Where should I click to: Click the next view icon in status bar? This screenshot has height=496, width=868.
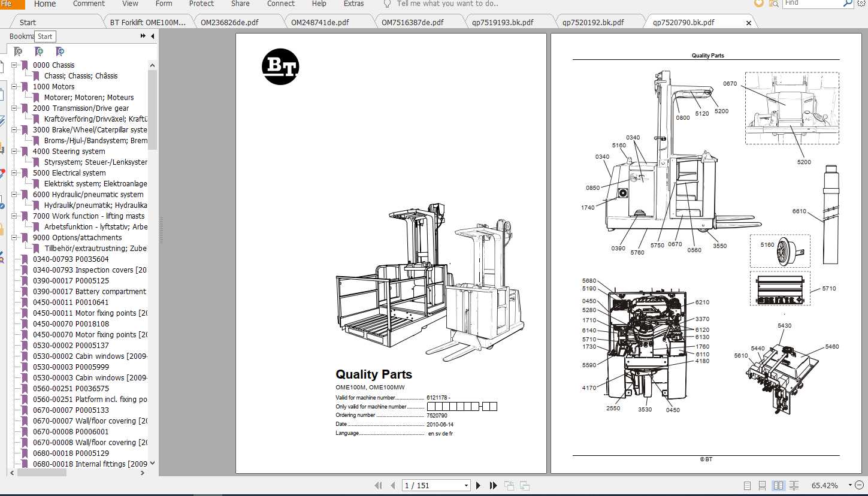[x=525, y=485]
